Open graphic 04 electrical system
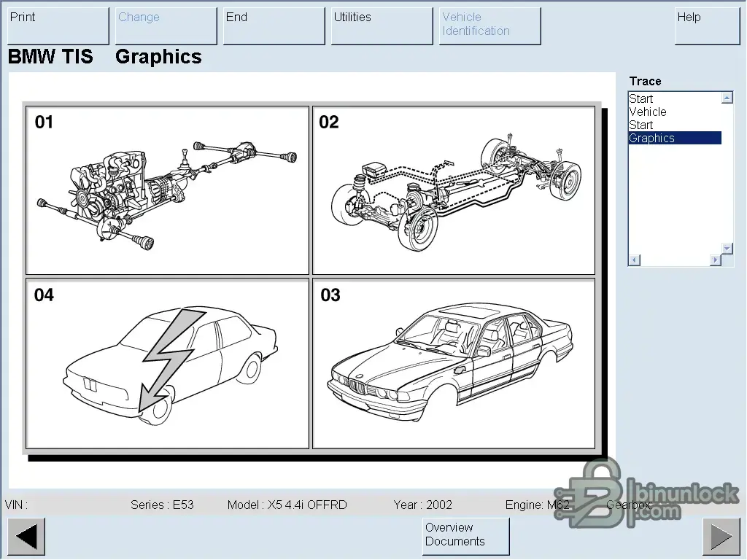The height and width of the screenshot is (560, 747). (x=167, y=364)
